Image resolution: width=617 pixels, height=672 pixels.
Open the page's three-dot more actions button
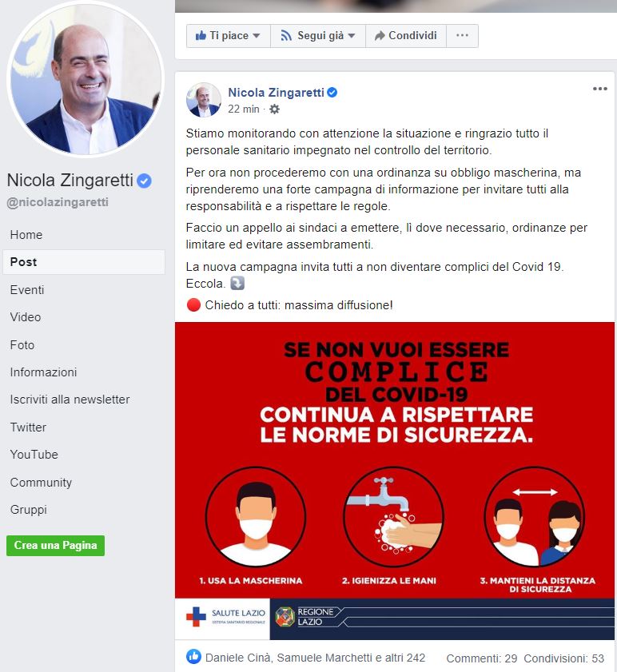point(462,36)
